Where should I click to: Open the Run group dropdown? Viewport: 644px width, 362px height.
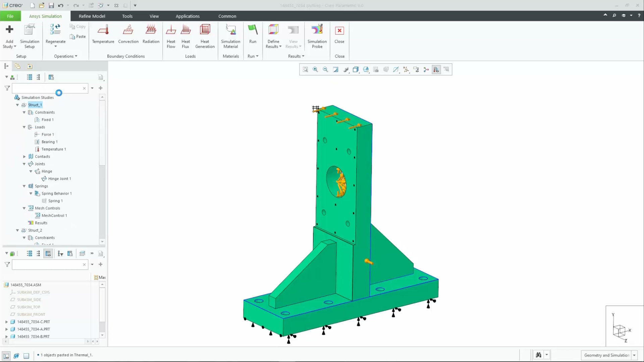click(253, 56)
